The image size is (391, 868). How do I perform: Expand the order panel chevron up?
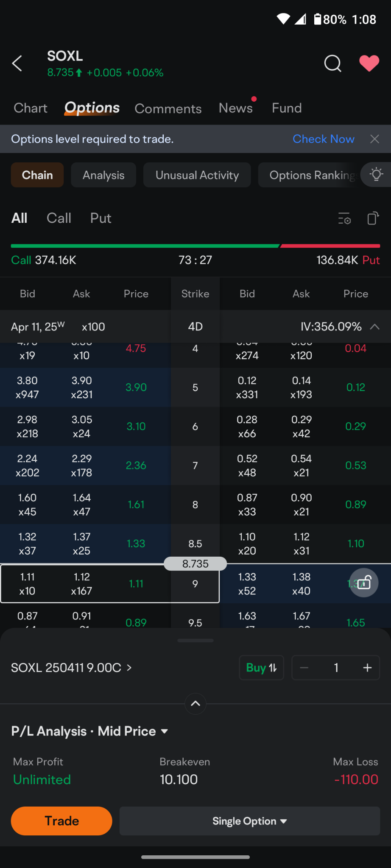(195, 704)
